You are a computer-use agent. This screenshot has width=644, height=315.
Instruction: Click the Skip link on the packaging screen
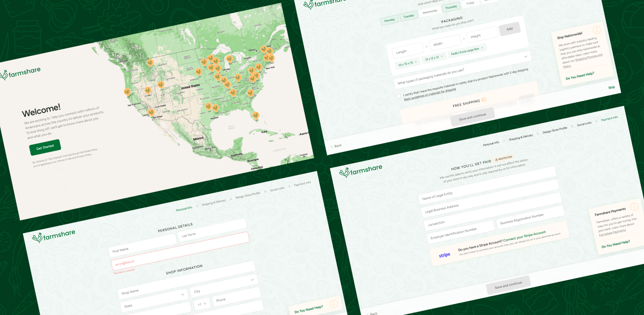tap(611, 88)
